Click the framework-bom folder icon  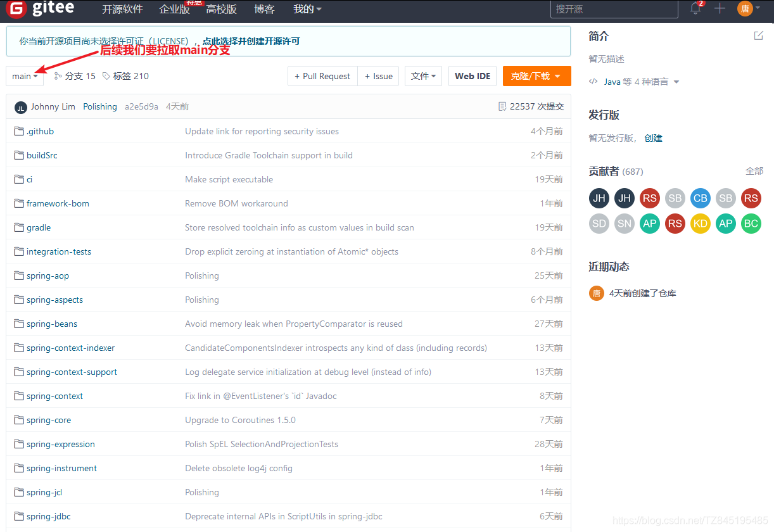(19, 203)
